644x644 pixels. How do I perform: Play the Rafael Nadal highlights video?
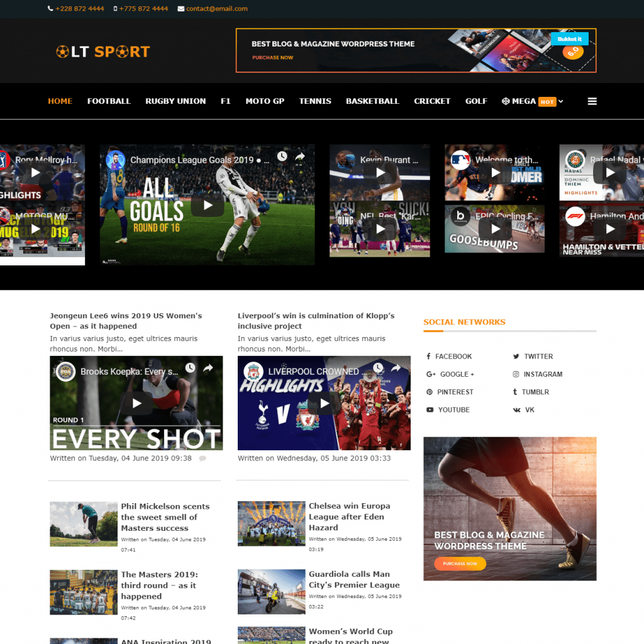pos(610,172)
